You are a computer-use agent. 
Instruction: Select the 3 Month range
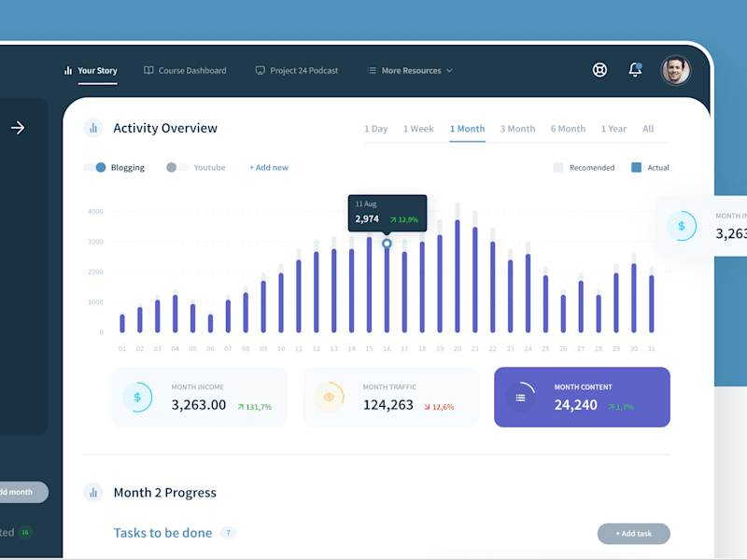(x=517, y=129)
